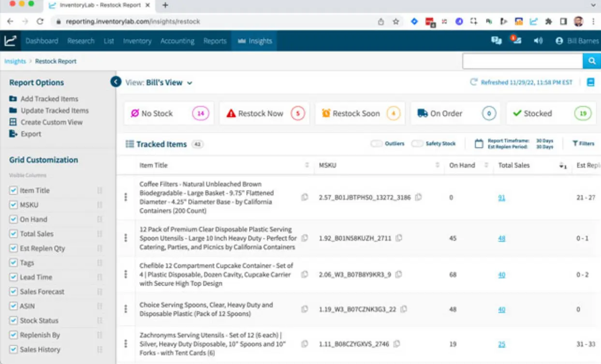The height and width of the screenshot is (364, 601).
Task: Click the search input field
Action: (x=523, y=61)
